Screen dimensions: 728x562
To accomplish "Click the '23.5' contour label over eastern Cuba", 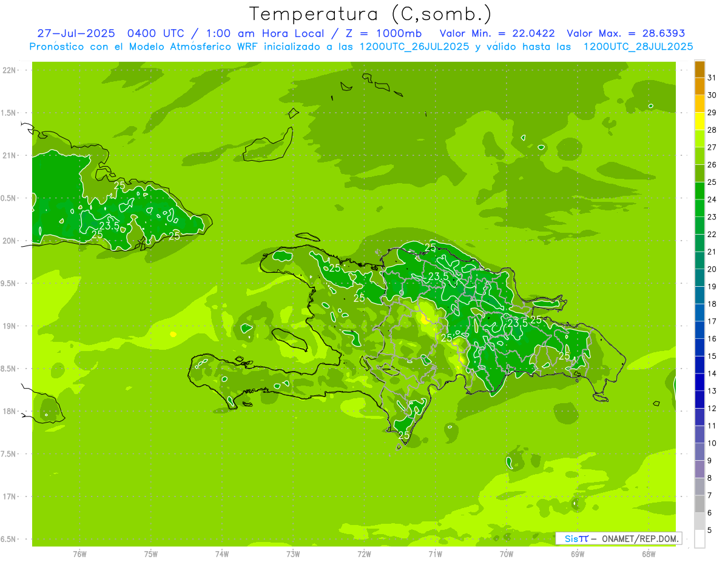I will click(x=109, y=225).
